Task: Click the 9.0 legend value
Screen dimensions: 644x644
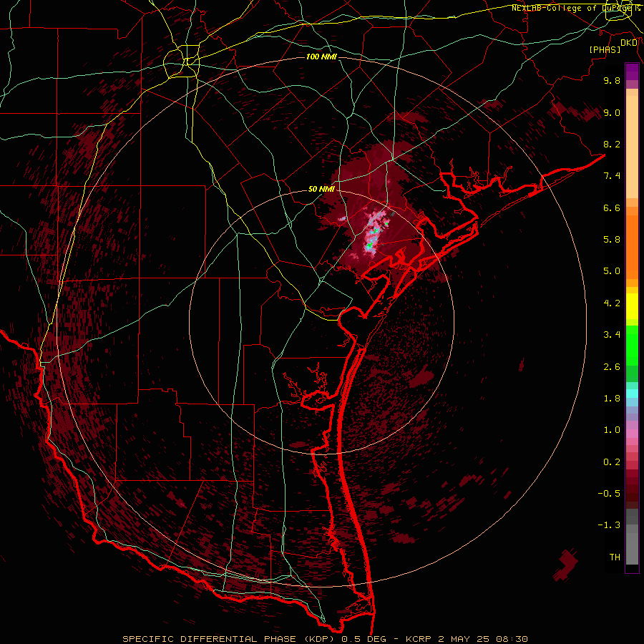Action: (x=612, y=112)
